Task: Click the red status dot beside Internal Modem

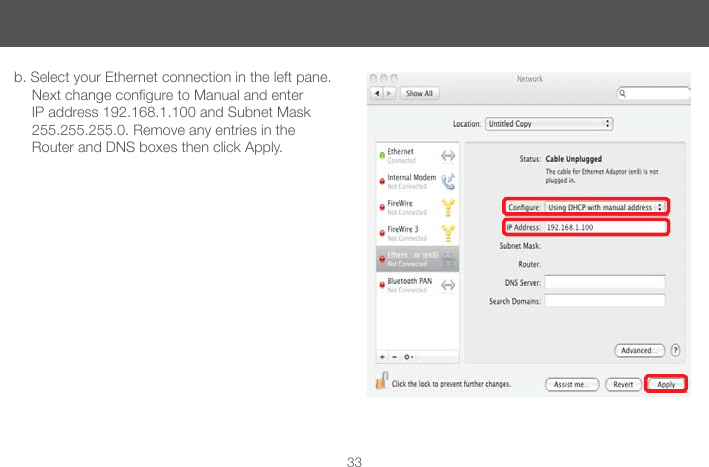Action: [x=382, y=181]
